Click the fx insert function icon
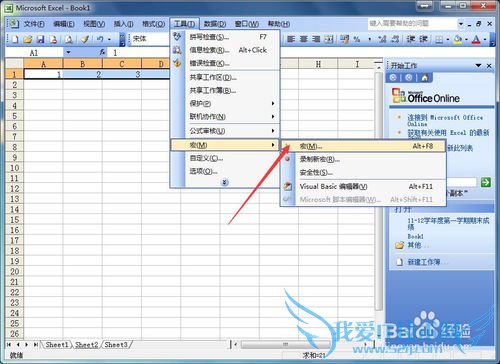The image size is (500, 364). click(x=103, y=52)
